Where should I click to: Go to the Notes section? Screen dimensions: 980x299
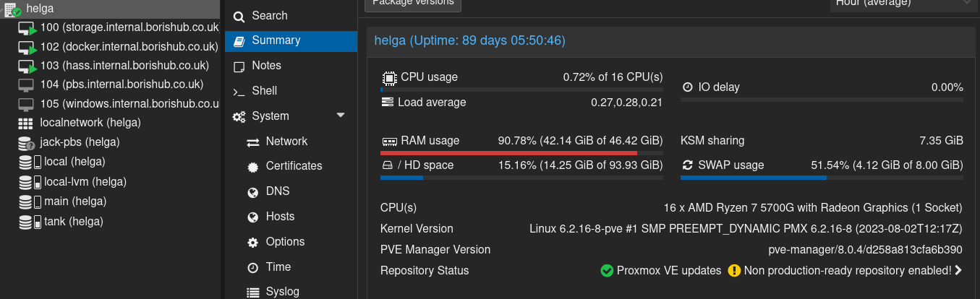point(266,66)
